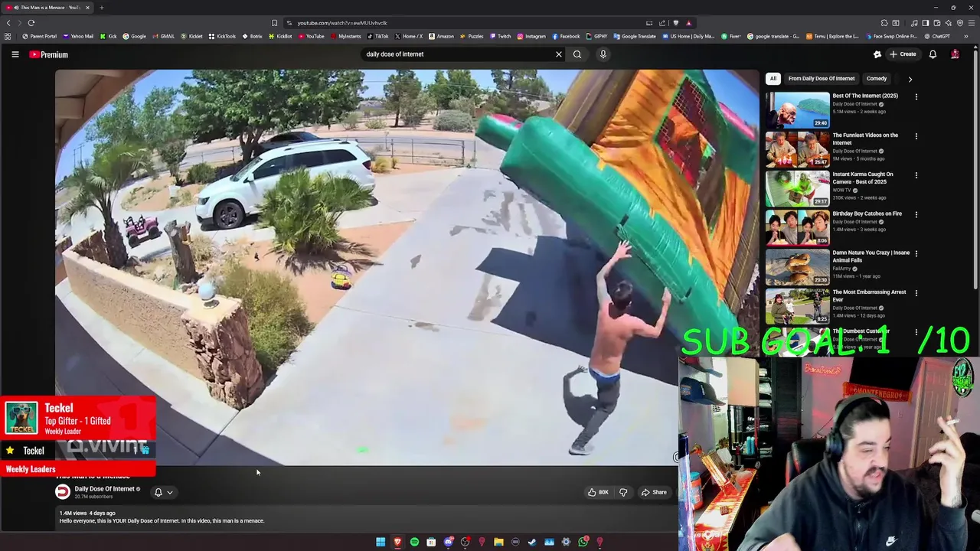
Task: Like the video with thumbs-up
Action: pos(598,492)
